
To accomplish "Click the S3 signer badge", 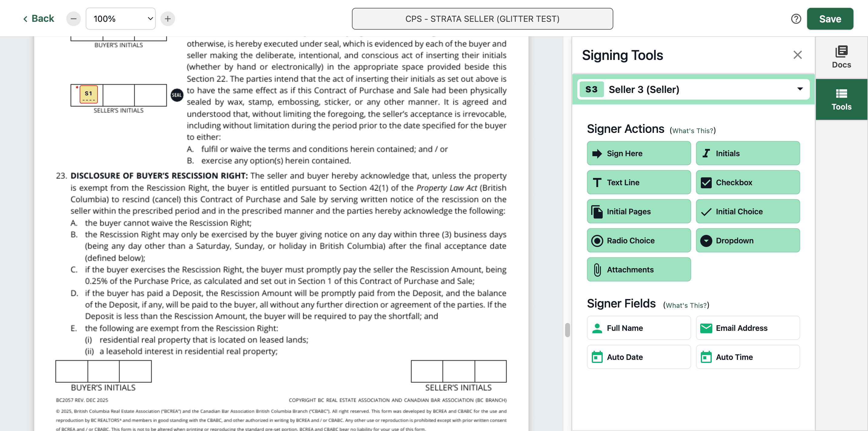I will click(591, 89).
